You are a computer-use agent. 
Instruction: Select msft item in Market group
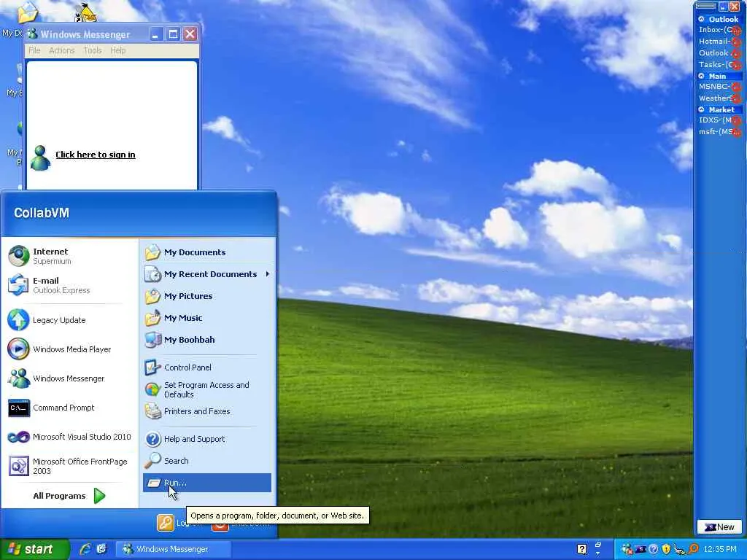pyautogui.click(x=719, y=132)
